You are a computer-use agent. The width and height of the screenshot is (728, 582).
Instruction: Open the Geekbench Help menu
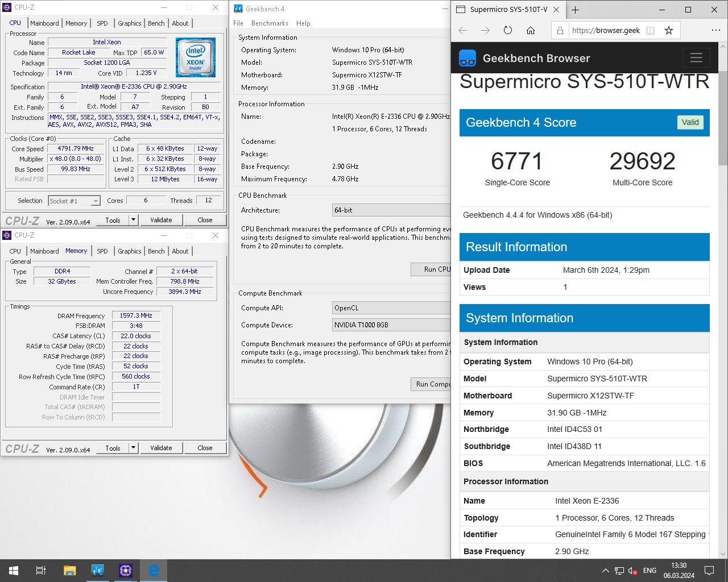[303, 23]
